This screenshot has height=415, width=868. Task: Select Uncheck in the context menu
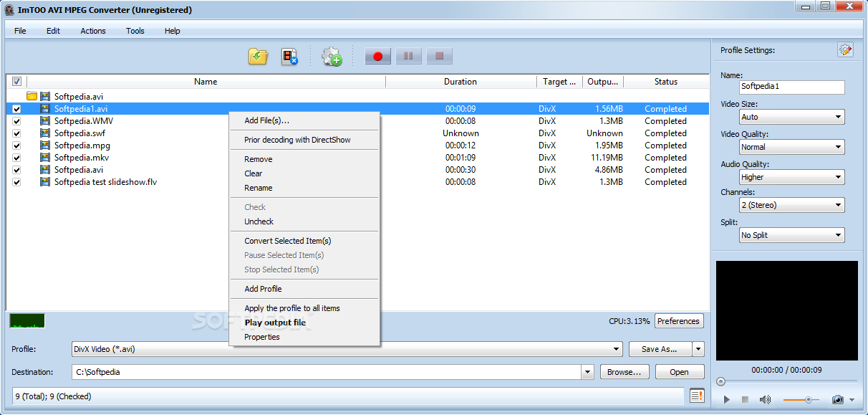coord(304,221)
